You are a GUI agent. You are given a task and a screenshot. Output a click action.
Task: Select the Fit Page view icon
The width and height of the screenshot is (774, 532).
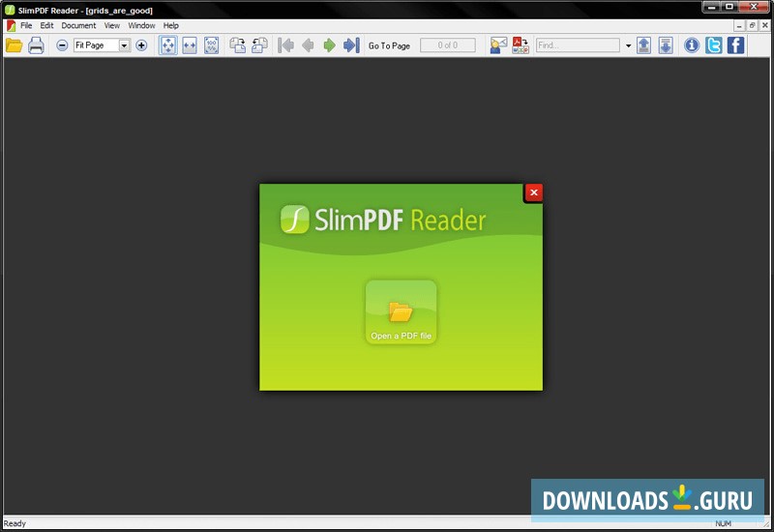(x=167, y=45)
